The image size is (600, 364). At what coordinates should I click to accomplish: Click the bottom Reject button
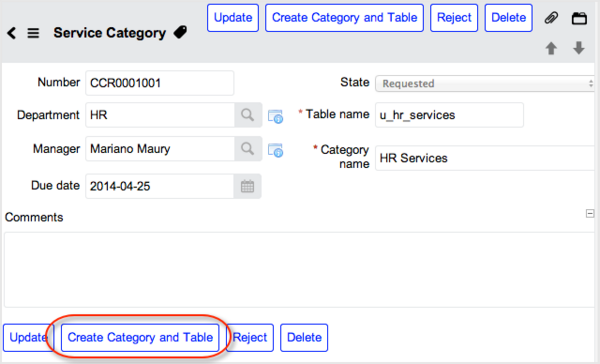click(x=250, y=338)
